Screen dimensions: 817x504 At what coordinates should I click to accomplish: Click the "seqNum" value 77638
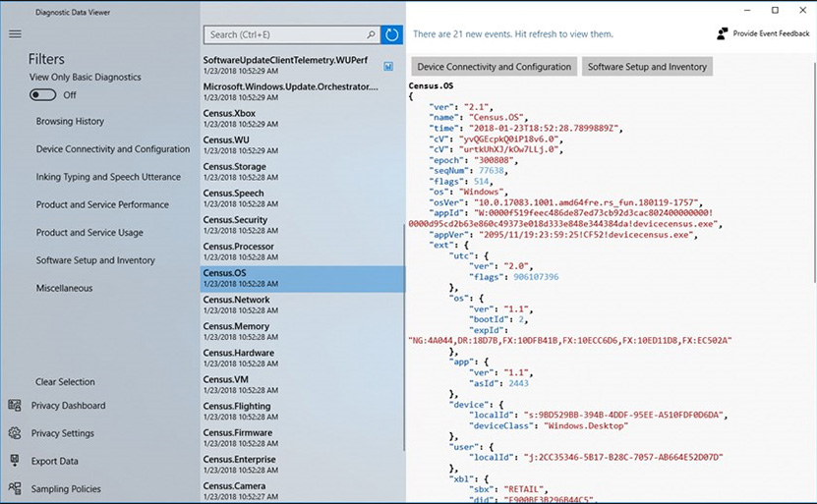coord(492,171)
